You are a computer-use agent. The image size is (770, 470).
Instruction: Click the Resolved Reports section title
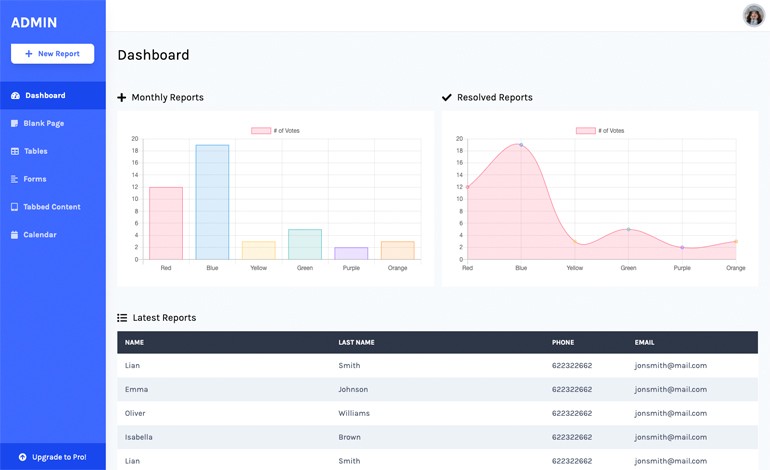pos(495,97)
